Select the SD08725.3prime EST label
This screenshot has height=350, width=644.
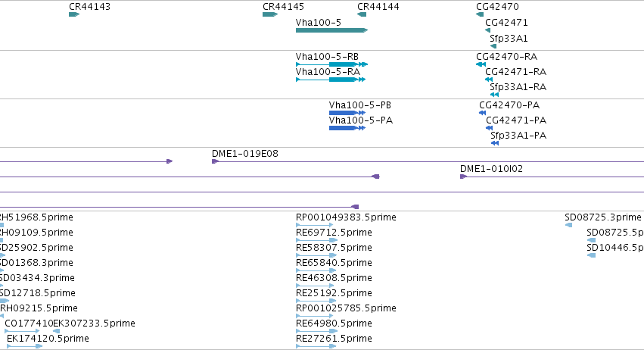603,217
